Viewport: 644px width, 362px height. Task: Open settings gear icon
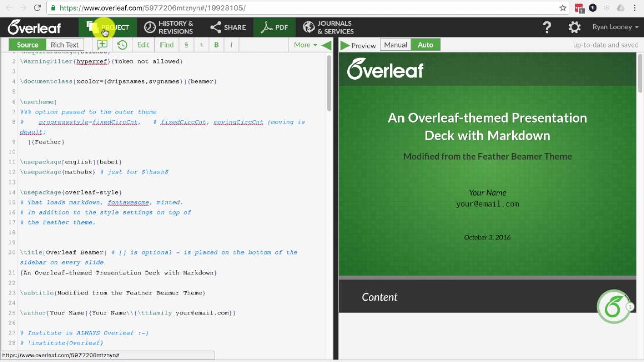(x=574, y=27)
